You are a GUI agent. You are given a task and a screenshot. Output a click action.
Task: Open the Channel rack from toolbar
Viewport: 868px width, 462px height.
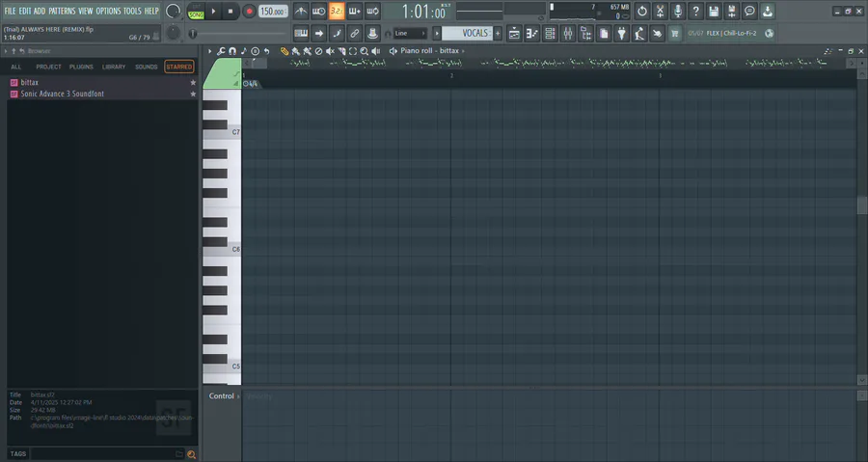coord(550,34)
